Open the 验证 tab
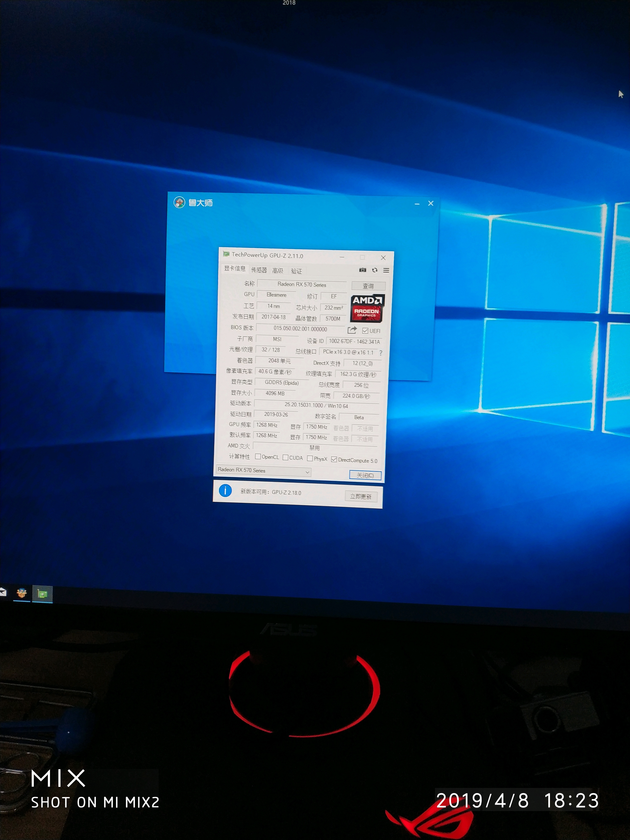The image size is (630, 840). [296, 271]
